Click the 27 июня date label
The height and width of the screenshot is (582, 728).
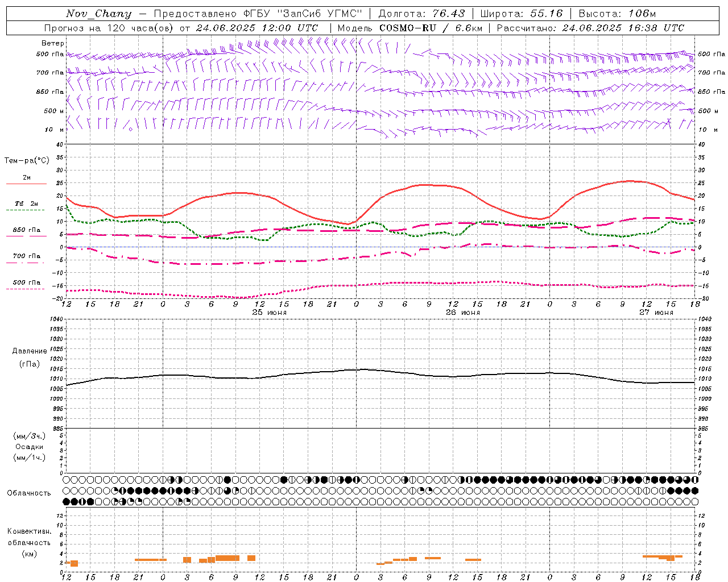[x=656, y=313]
